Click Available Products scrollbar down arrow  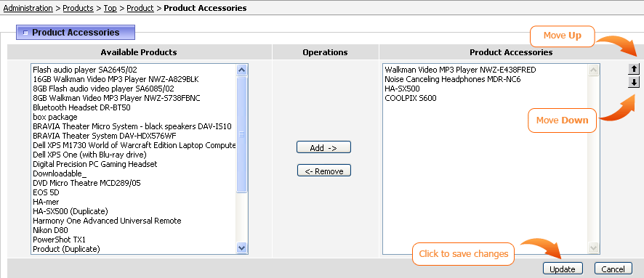pos(242,248)
